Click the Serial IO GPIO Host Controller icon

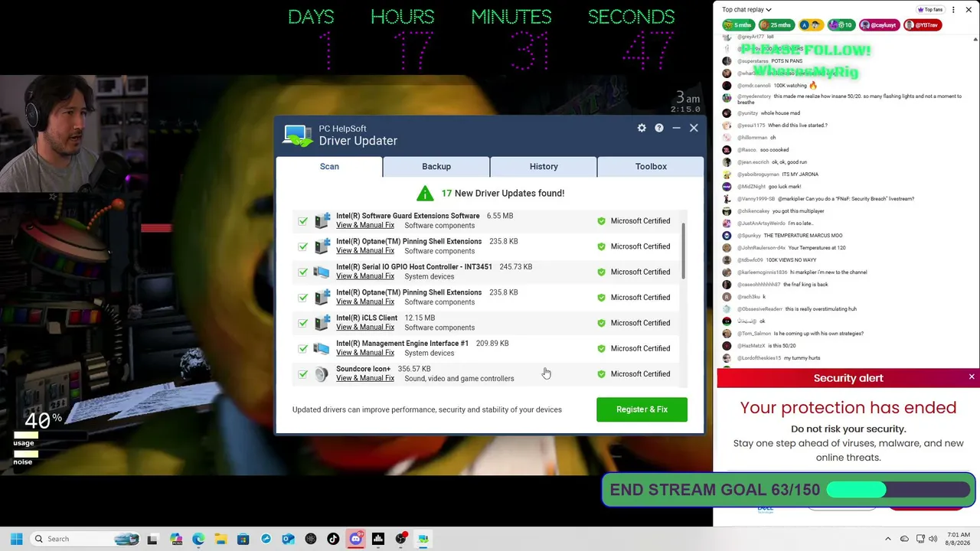coord(322,272)
